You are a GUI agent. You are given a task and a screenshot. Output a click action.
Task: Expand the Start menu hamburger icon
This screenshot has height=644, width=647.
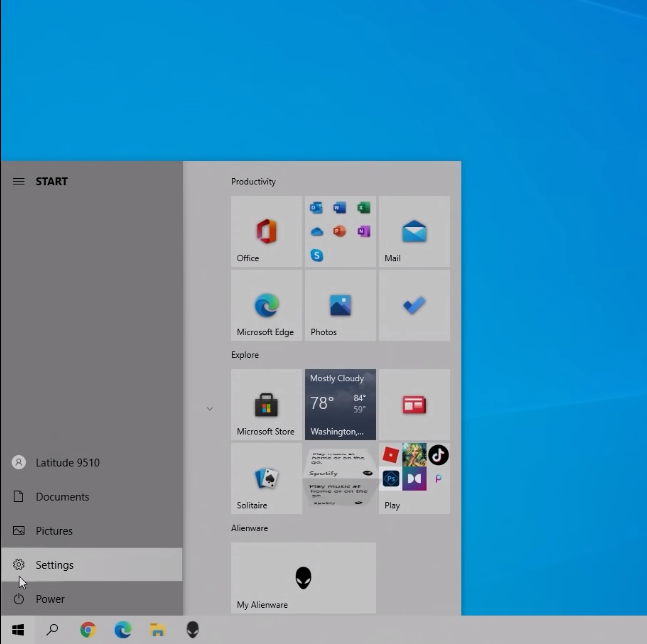point(18,181)
